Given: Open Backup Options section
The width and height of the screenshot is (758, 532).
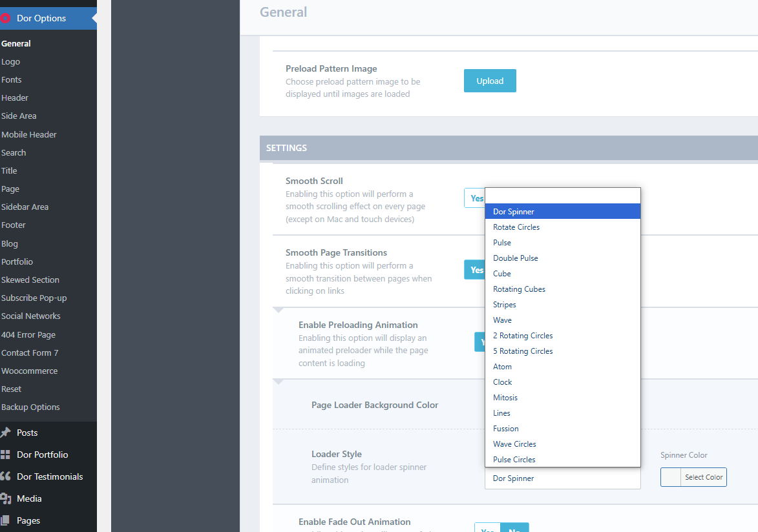Looking at the screenshot, I should [x=30, y=407].
